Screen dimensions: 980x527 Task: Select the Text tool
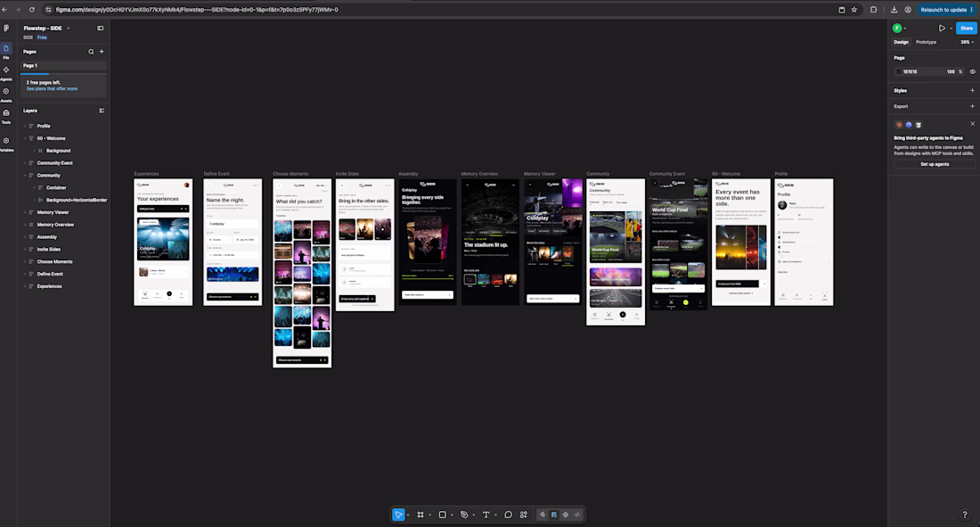click(486, 515)
